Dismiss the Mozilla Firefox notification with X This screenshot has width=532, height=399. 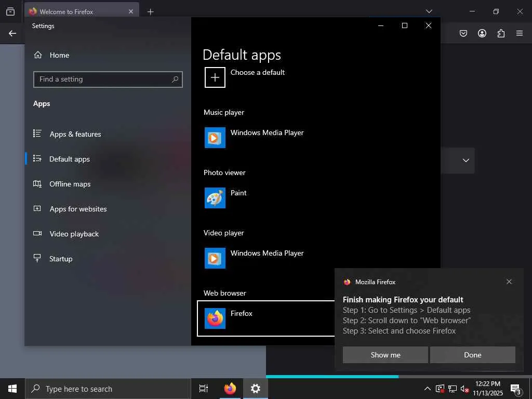[x=509, y=282]
